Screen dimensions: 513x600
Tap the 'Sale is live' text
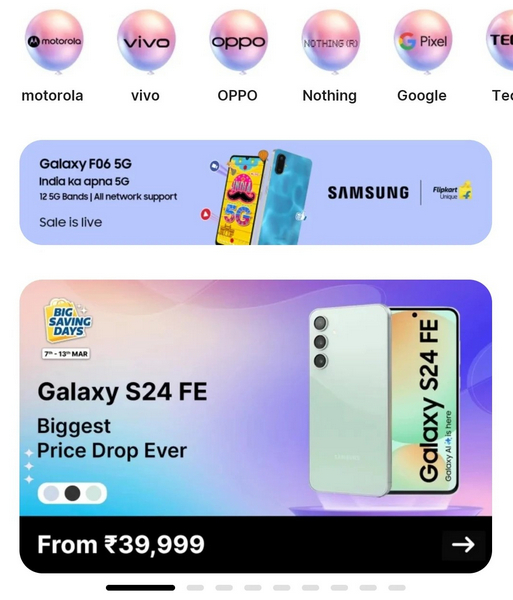70,222
